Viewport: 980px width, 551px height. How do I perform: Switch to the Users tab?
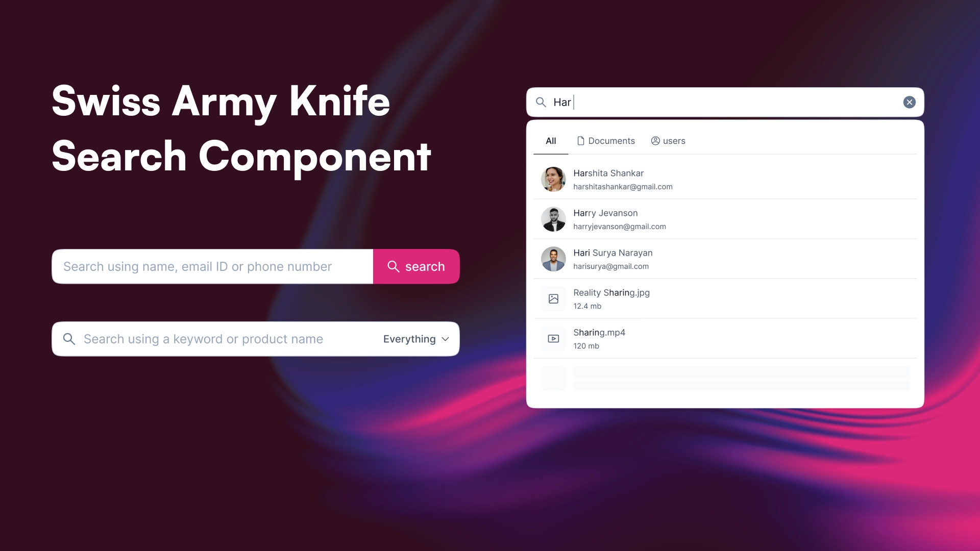coord(668,141)
